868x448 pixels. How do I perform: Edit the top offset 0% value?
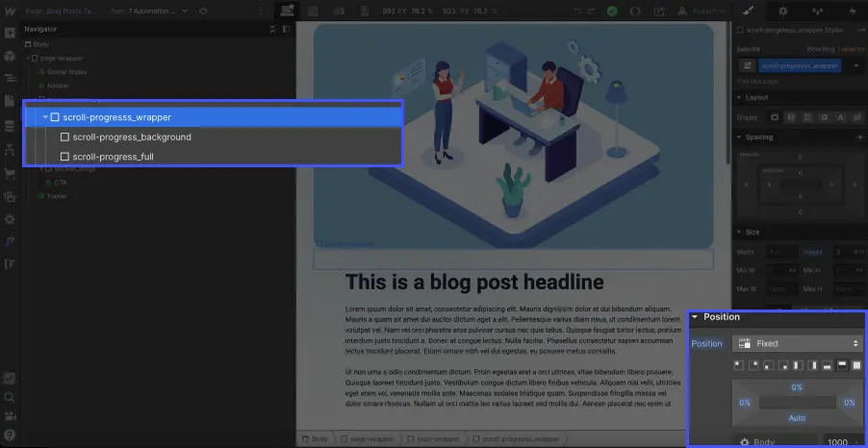[x=797, y=387]
